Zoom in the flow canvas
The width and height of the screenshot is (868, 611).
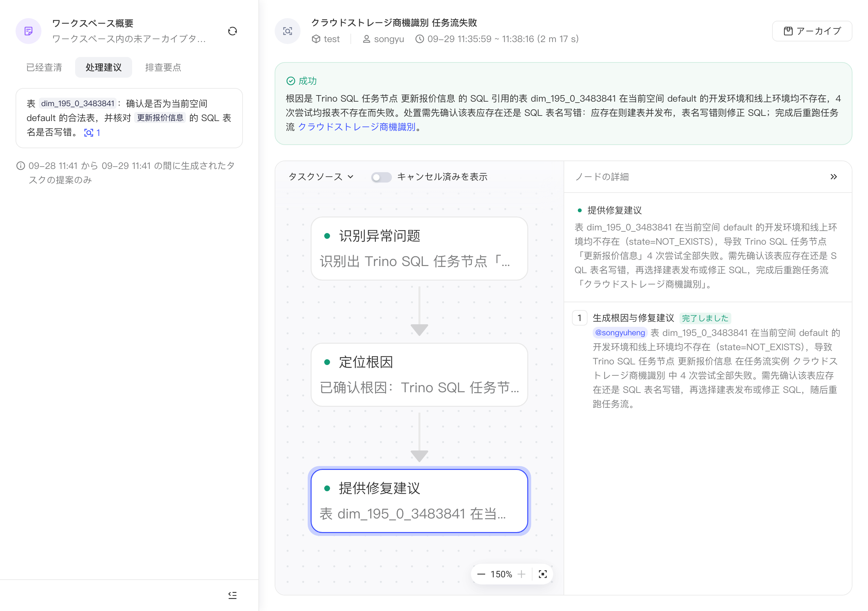click(522, 574)
